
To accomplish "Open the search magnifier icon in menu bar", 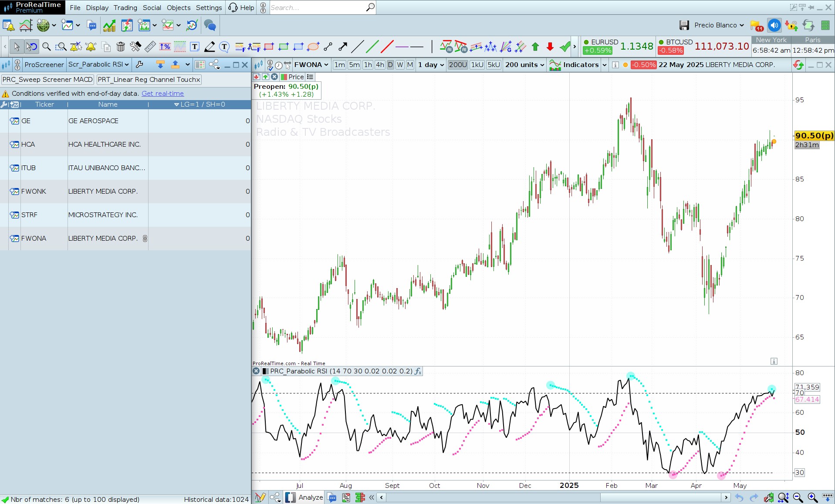I will pos(370,7).
